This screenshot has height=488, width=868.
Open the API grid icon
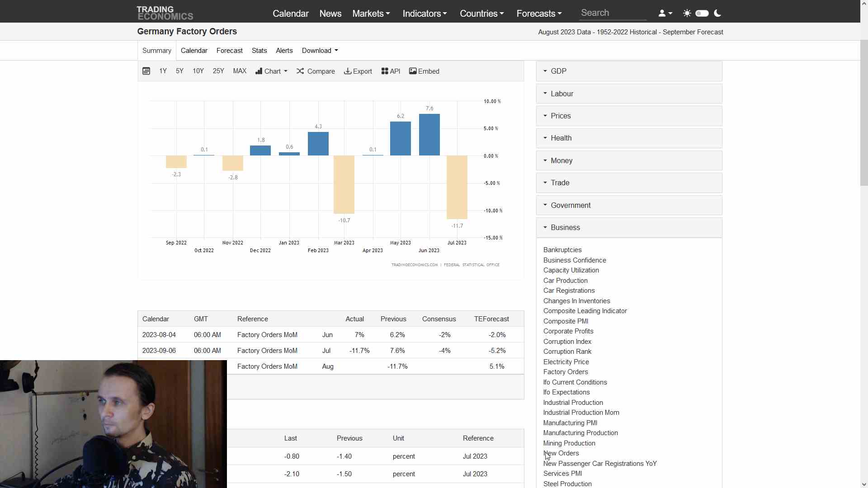click(385, 71)
